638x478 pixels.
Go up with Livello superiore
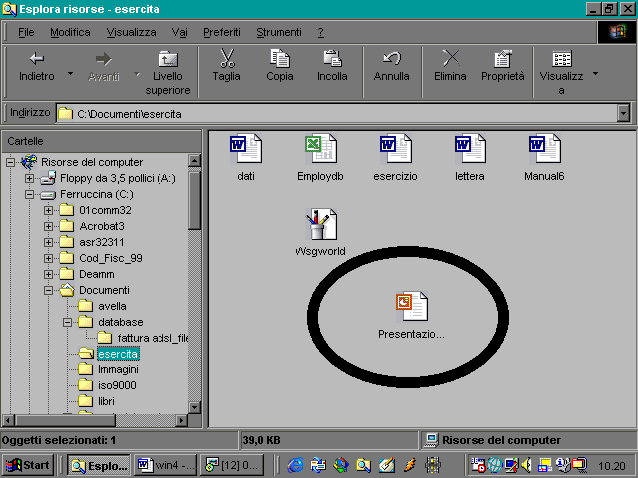[x=168, y=73]
